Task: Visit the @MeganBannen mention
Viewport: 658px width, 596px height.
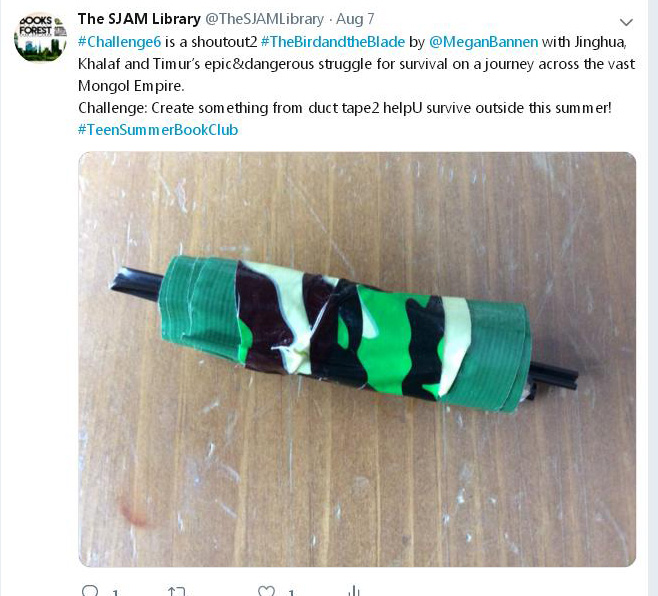Action: 483,42
